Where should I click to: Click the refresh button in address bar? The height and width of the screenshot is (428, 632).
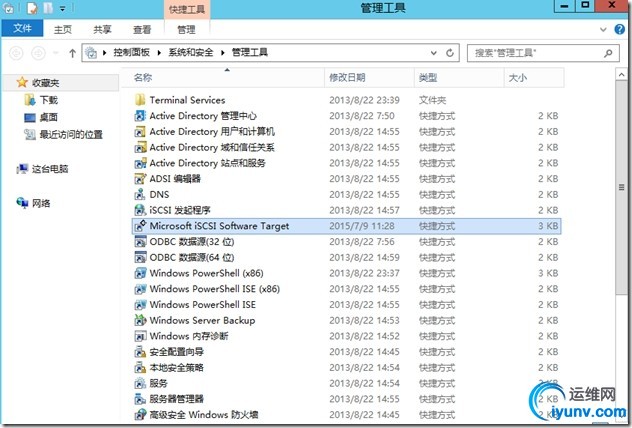[x=450, y=53]
